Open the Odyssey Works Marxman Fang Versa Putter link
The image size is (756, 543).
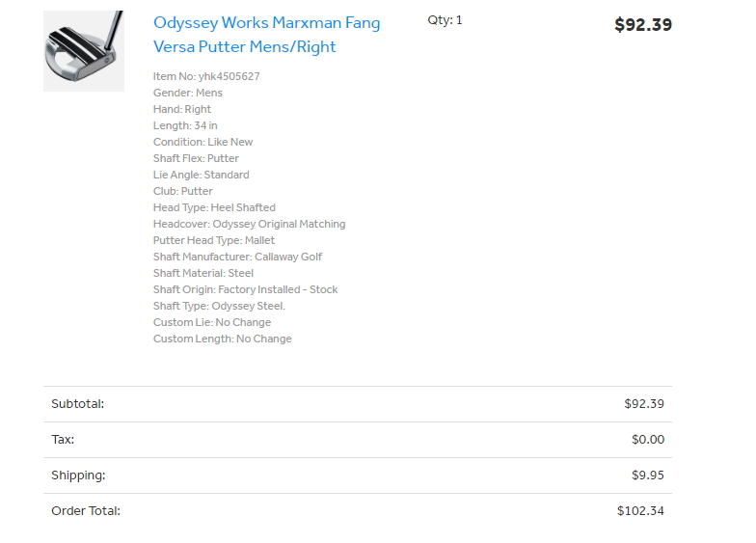coord(266,35)
